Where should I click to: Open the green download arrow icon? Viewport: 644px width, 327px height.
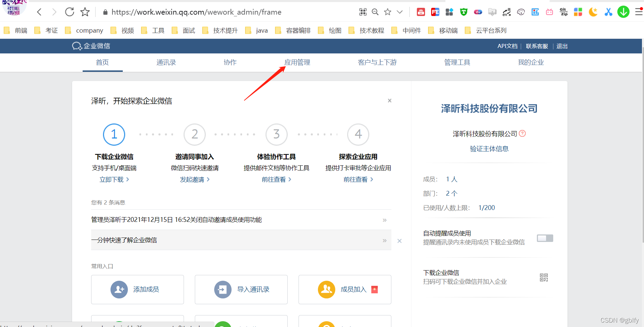(623, 12)
